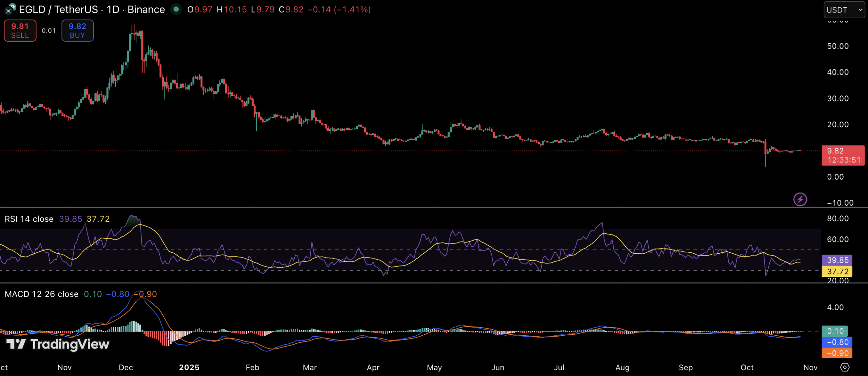
Task: Click the green market status dot
Action: click(x=176, y=9)
